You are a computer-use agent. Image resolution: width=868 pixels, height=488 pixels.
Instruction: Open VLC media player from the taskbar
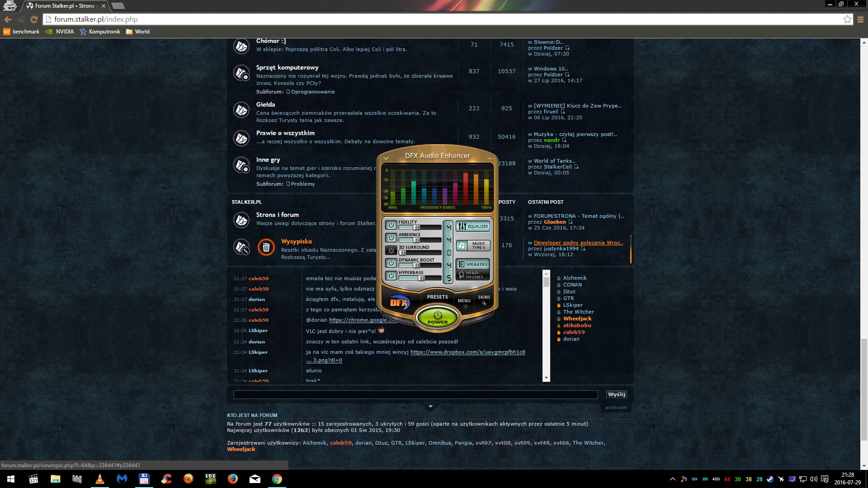click(100, 479)
